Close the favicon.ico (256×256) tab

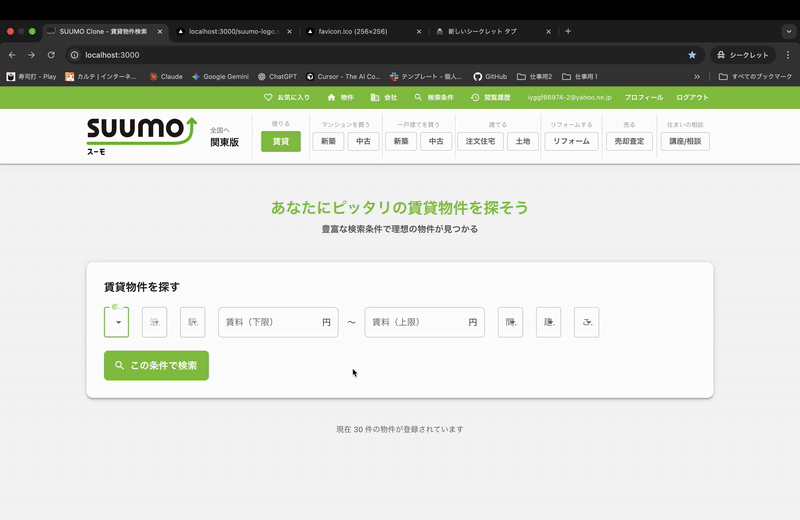(x=419, y=32)
